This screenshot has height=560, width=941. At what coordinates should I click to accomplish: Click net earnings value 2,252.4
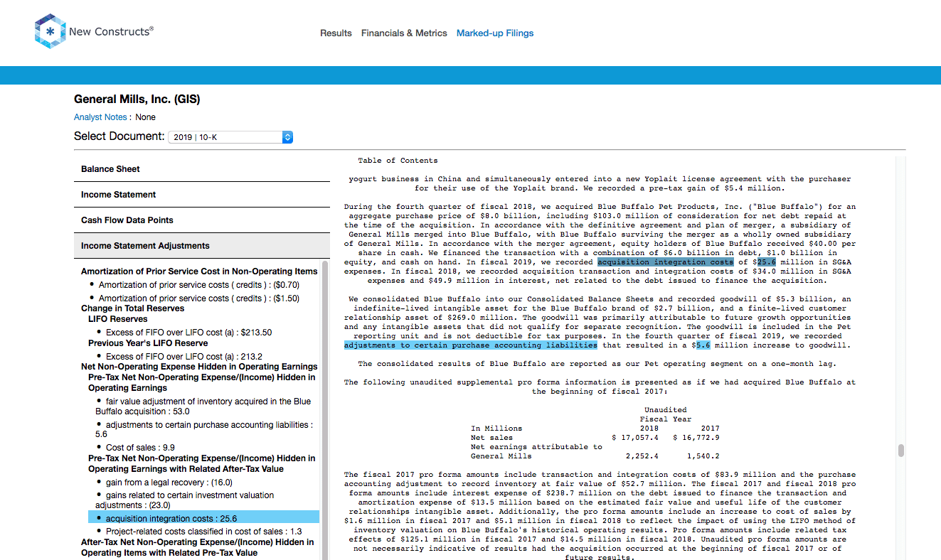[642, 456]
